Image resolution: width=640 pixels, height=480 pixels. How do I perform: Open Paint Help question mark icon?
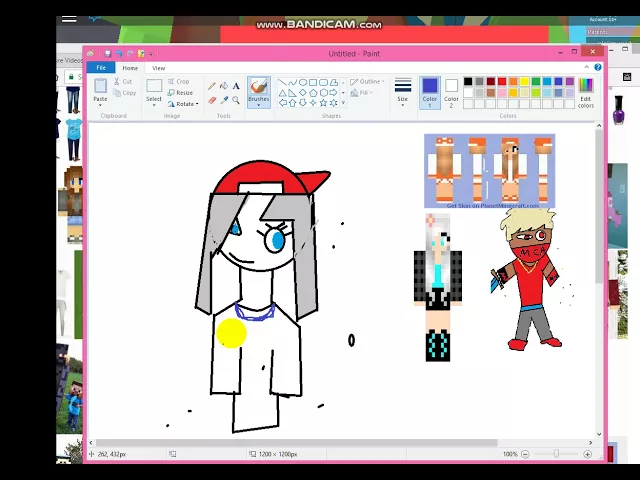click(x=598, y=67)
